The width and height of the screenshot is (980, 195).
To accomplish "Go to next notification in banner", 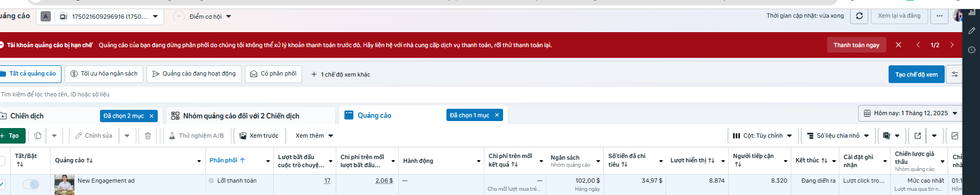I will 952,45.
